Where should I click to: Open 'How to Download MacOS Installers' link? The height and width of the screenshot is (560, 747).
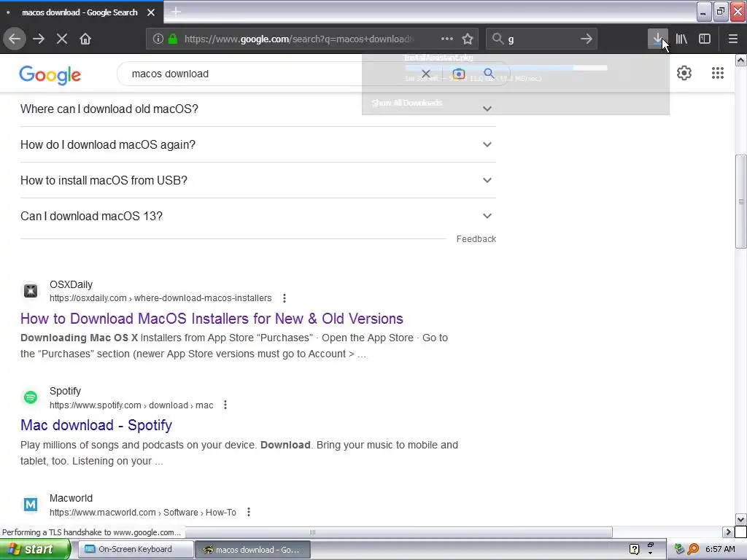[x=212, y=319]
